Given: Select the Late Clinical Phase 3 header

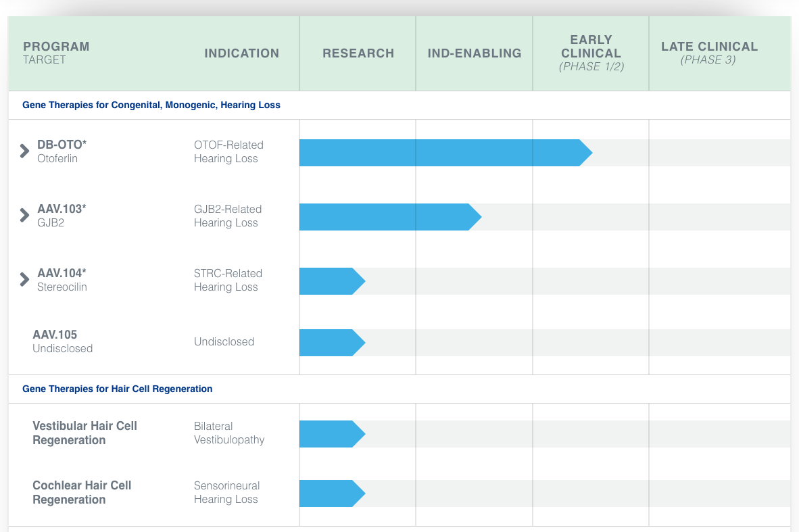Looking at the screenshot, I should pos(709,53).
